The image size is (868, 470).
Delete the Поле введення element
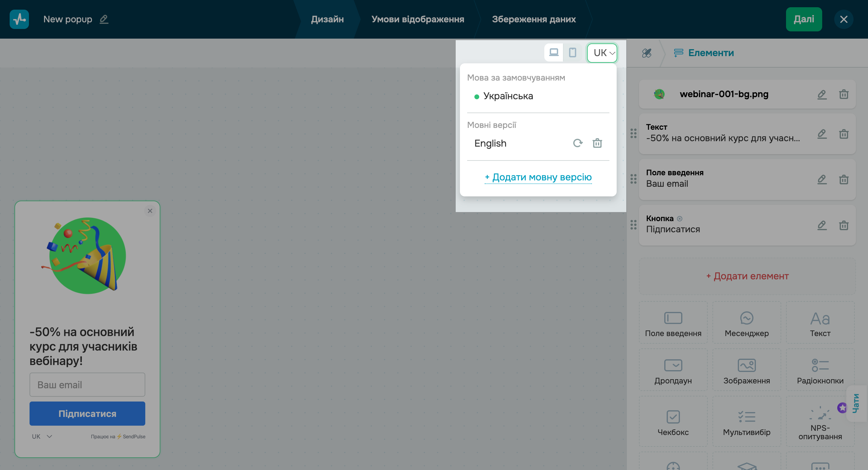(x=843, y=179)
